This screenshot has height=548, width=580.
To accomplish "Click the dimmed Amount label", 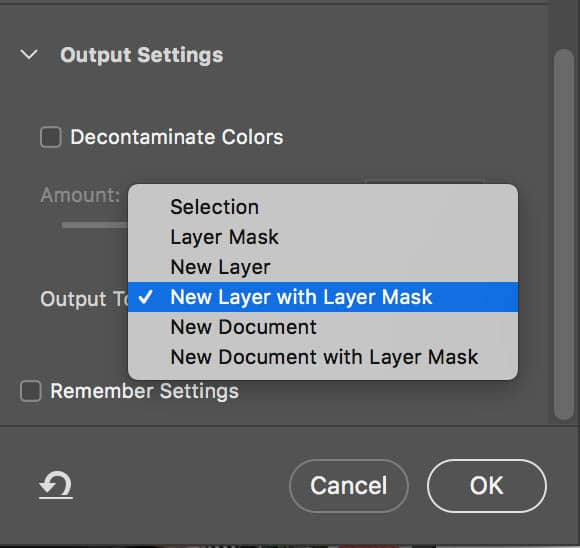I will 80,195.
